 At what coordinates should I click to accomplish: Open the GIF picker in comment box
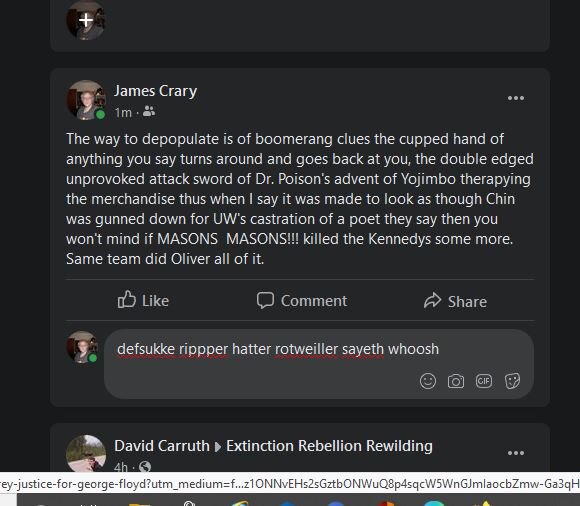484,381
